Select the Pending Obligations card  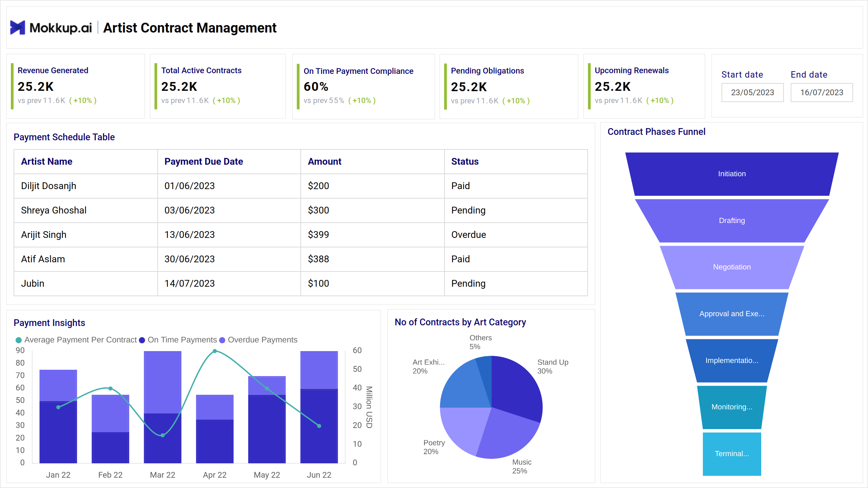coord(509,87)
